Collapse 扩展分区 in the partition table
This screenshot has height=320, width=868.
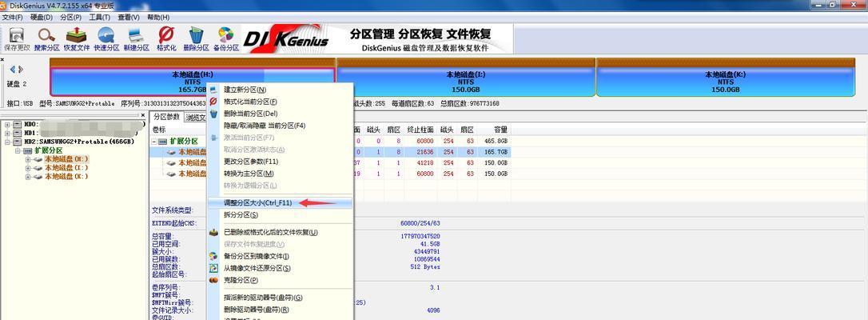point(155,142)
